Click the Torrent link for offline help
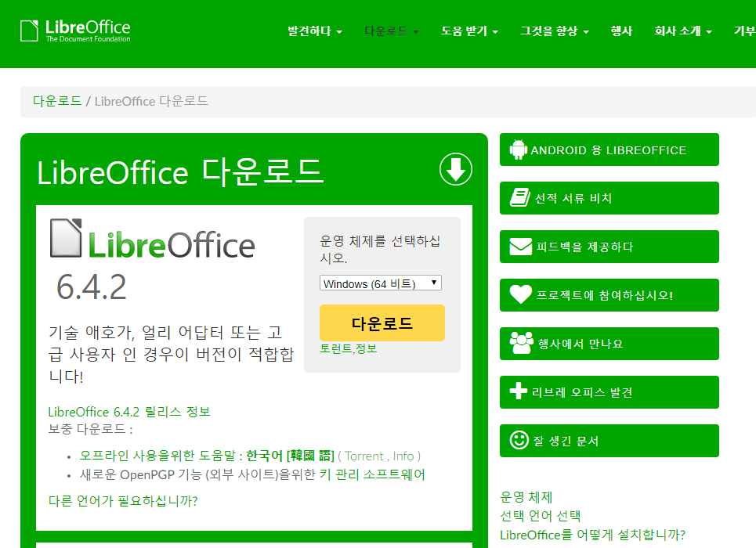The image size is (756, 548). click(364, 456)
